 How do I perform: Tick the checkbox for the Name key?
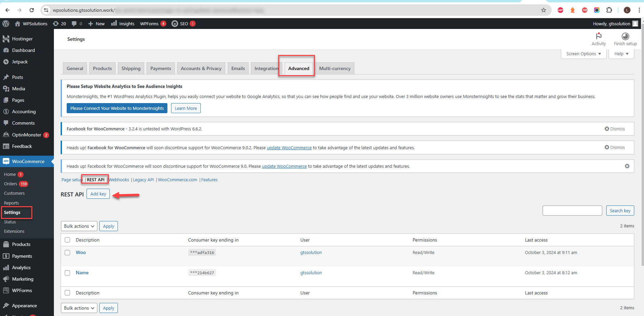point(67,273)
